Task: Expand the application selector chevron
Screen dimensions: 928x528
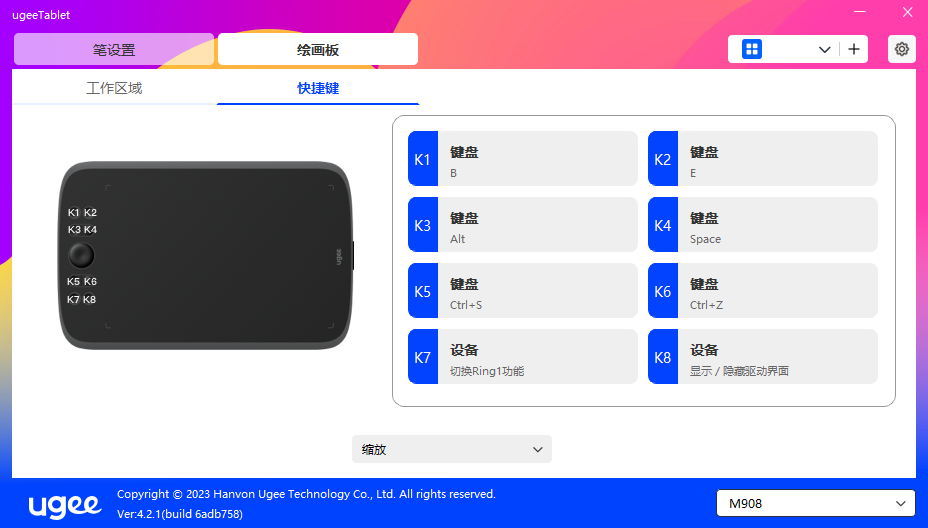Action: pyautogui.click(x=824, y=50)
